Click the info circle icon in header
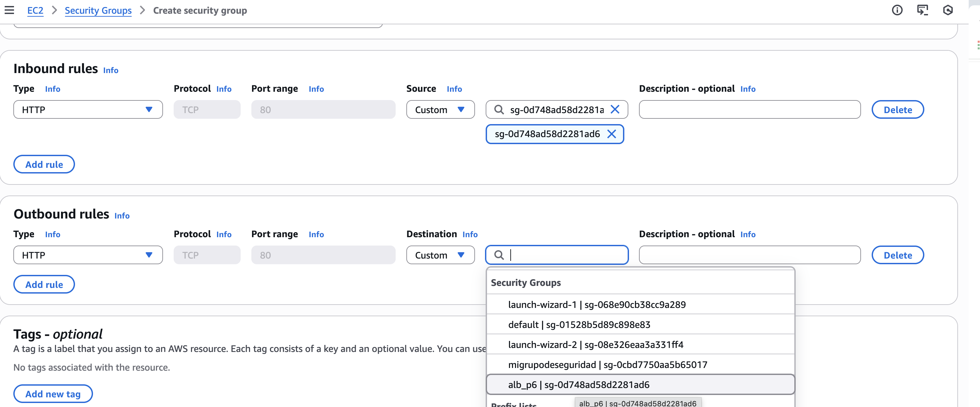This screenshot has height=407, width=980. coord(897,10)
